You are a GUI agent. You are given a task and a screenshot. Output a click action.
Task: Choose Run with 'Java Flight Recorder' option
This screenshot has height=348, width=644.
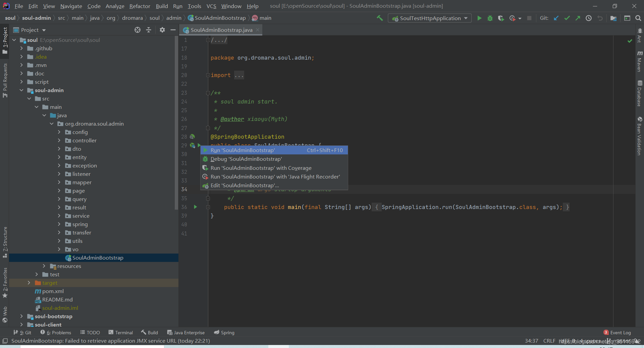[274, 177]
